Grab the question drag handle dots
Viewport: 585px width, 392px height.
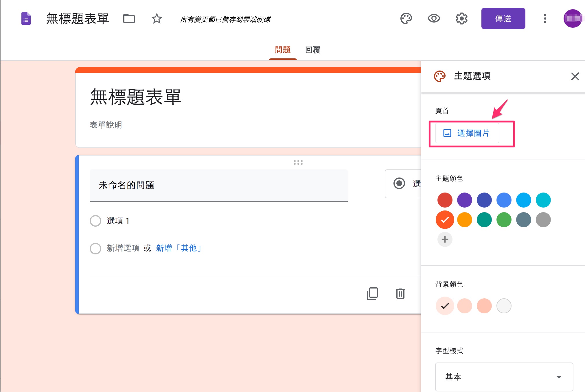coord(298,162)
